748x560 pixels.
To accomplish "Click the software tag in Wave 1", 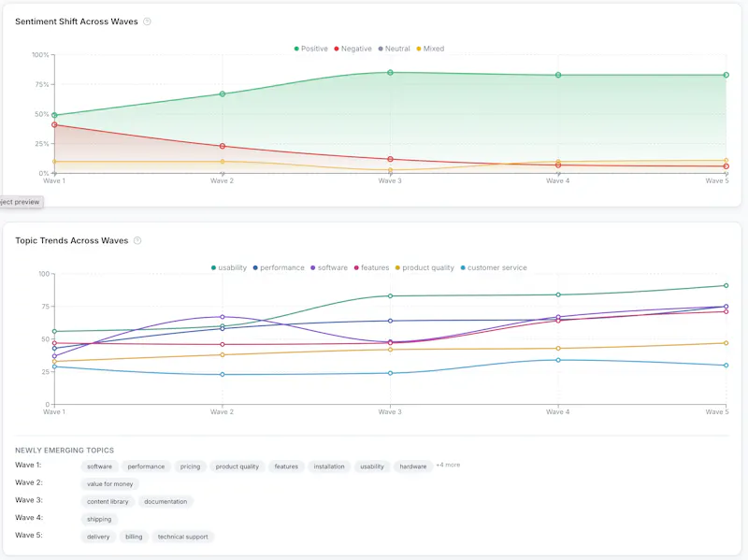I will point(100,467).
